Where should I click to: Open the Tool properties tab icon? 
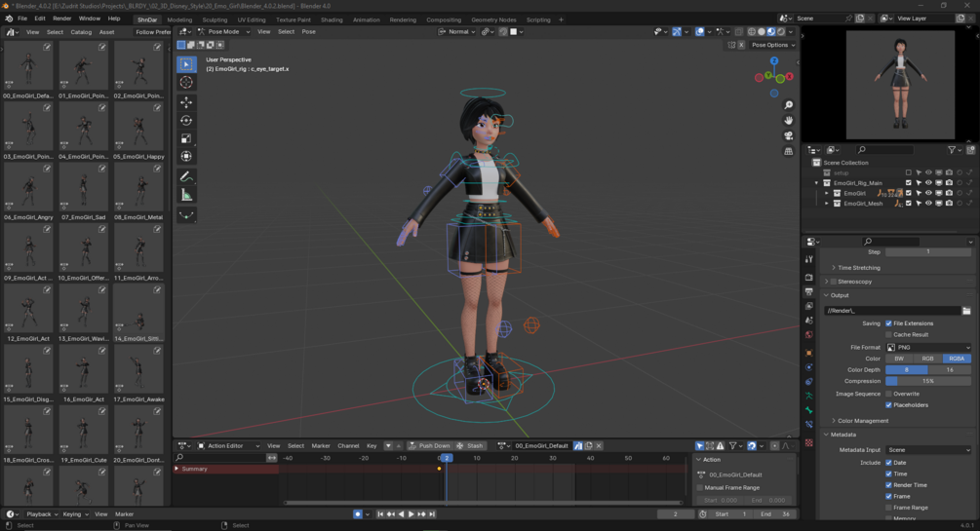[x=809, y=258]
